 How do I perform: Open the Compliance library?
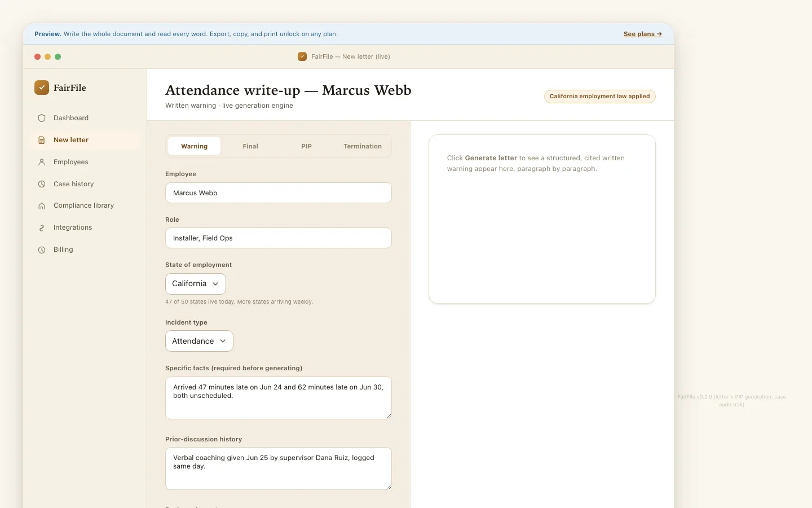point(85,205)
